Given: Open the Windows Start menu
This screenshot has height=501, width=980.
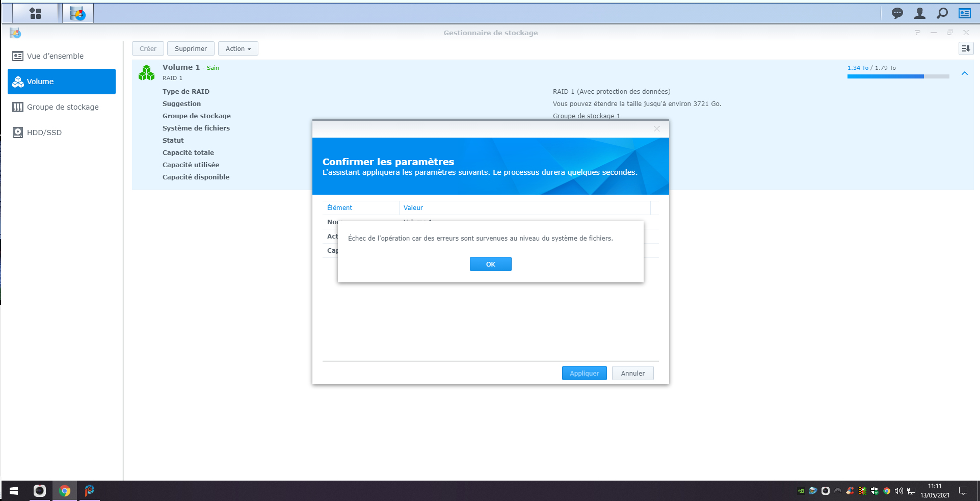Looking at the screenshot, I should (x=14, y=491).
